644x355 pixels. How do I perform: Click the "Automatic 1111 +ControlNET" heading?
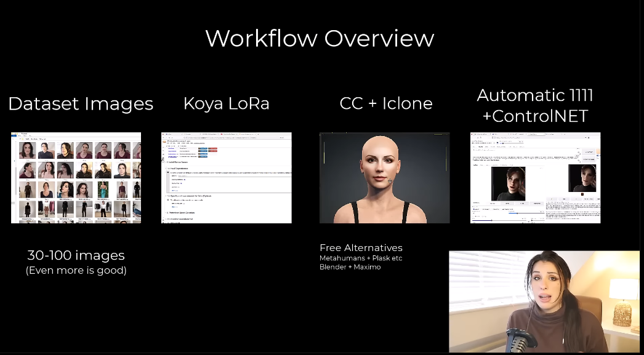pyautogui.click(x=535, y=106)
